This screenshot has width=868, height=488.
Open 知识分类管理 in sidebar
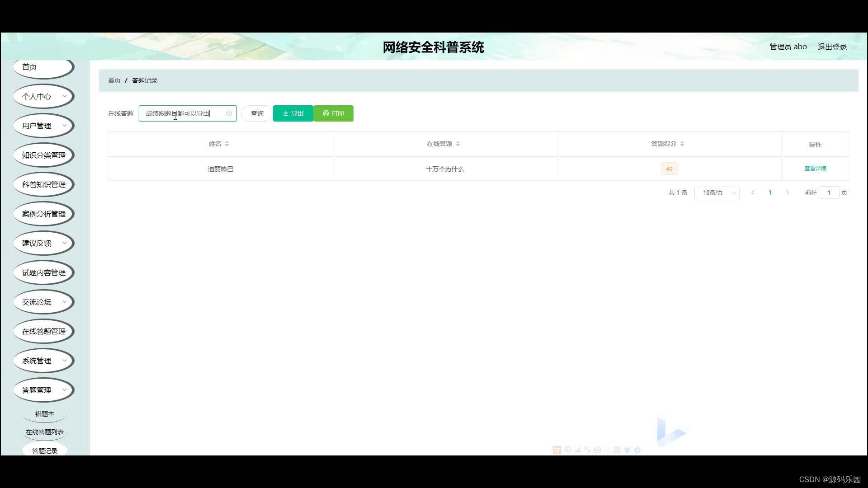(43, 155)
